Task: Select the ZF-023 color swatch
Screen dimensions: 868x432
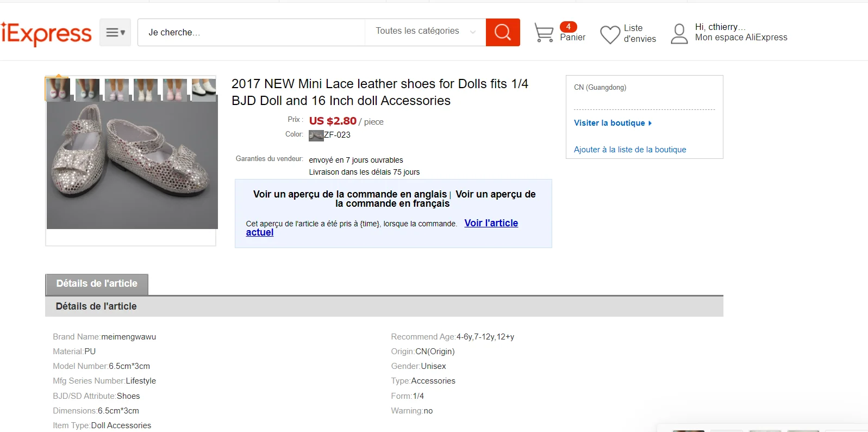Action: (x=316, y=135)
